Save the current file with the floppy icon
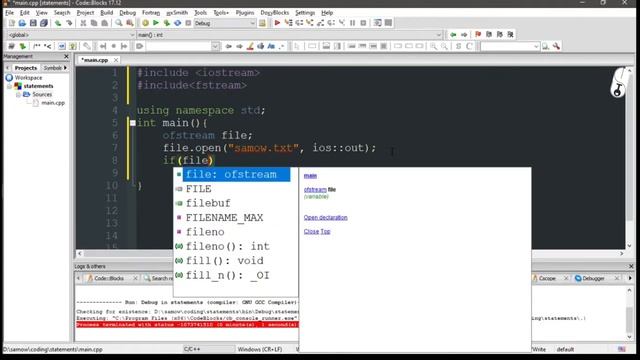 (x=33, y=23)
